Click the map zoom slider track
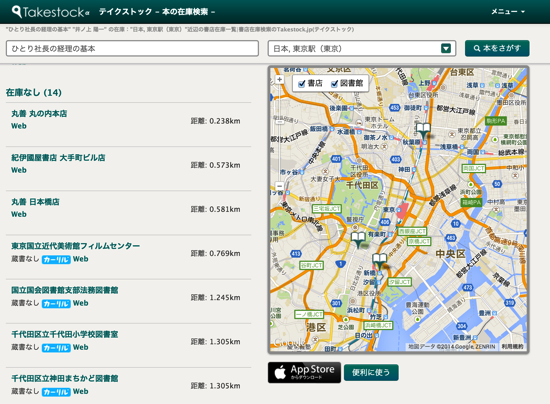Image resolution: width=550 pixels, height=404 pixels. point(280,133)
